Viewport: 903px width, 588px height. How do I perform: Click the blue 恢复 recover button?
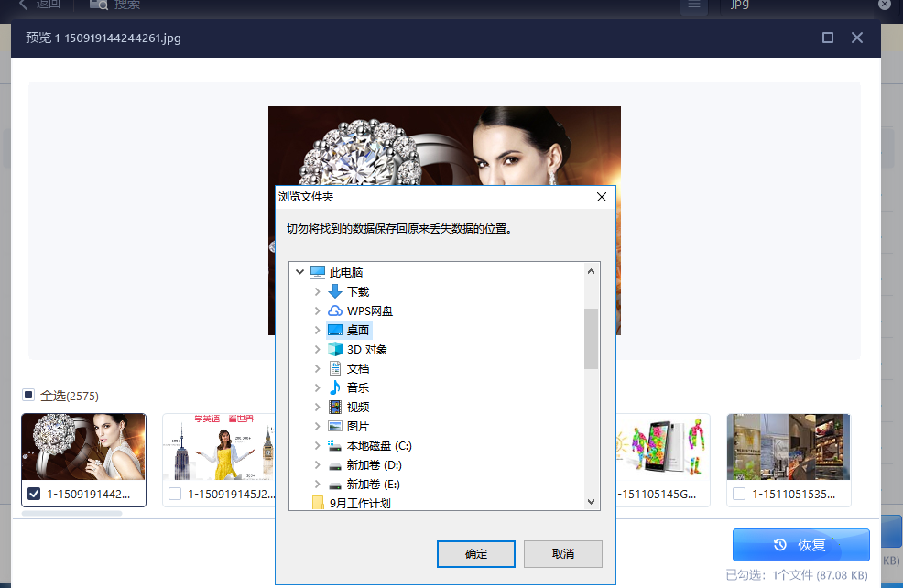[800, 545]
